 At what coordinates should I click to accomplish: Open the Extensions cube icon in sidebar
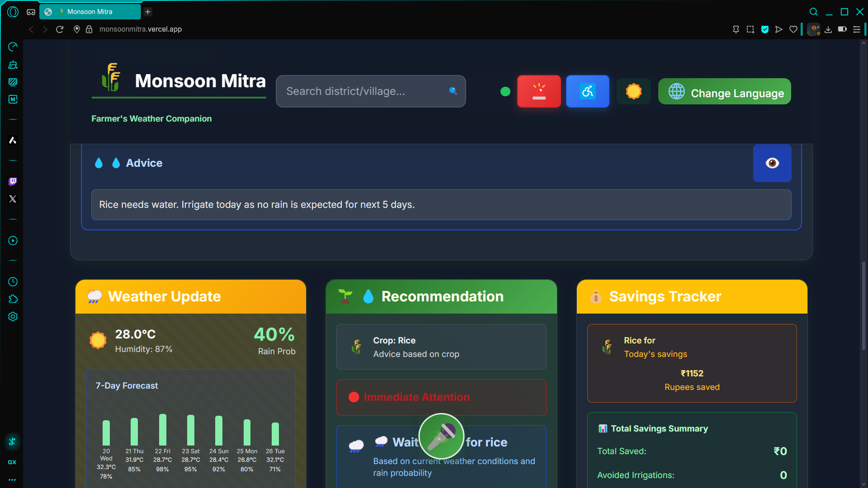pos(13,299)
